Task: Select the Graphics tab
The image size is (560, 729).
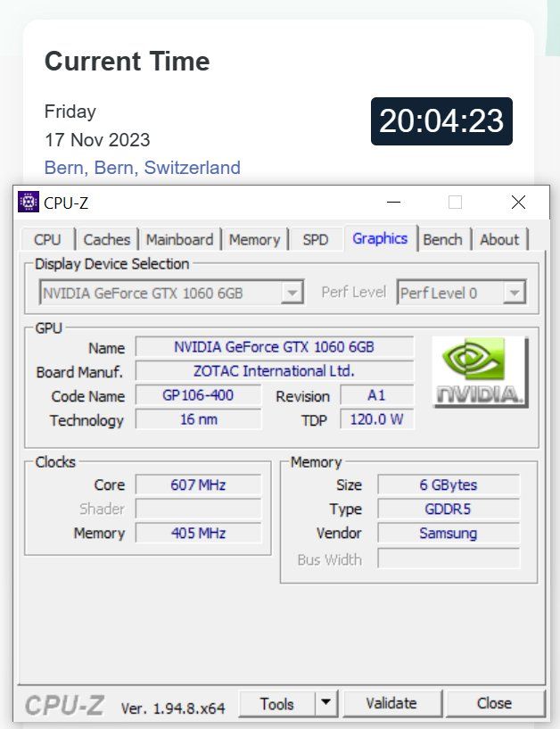Action: click(380, 238)
